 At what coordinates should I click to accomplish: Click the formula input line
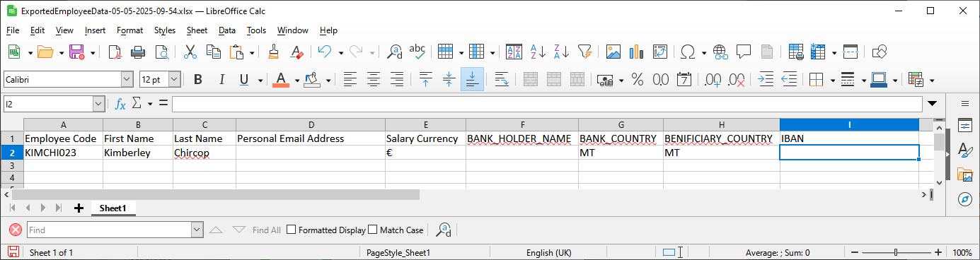547,104
